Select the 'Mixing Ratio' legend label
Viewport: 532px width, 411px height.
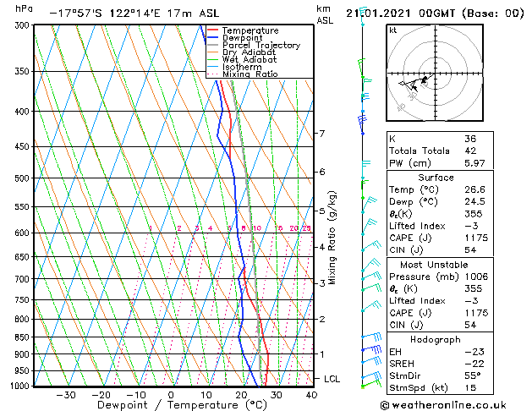pyautogui.click(x=250, y=74)
